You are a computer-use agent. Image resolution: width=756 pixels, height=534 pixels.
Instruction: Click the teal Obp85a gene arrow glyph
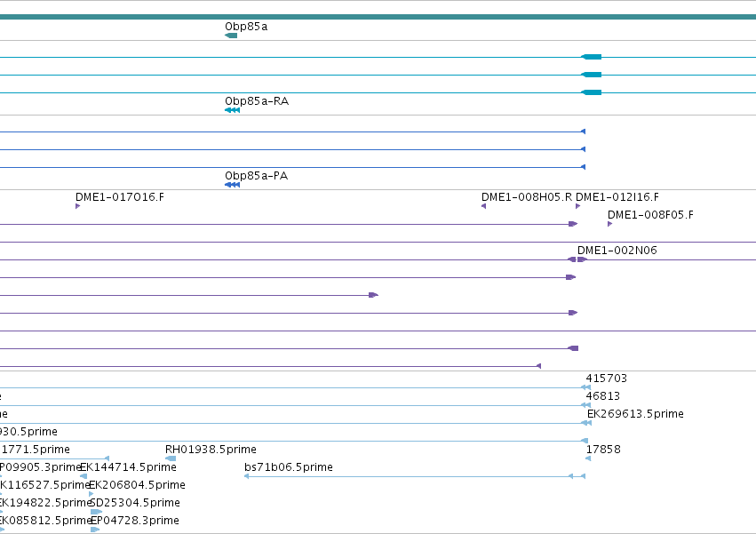231,36
